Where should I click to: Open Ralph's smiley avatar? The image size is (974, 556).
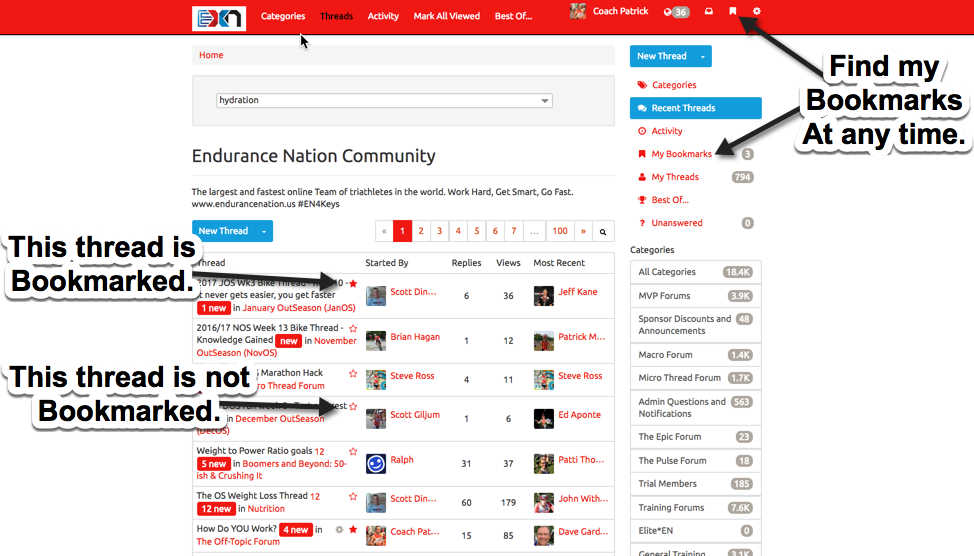pos(376,463)
